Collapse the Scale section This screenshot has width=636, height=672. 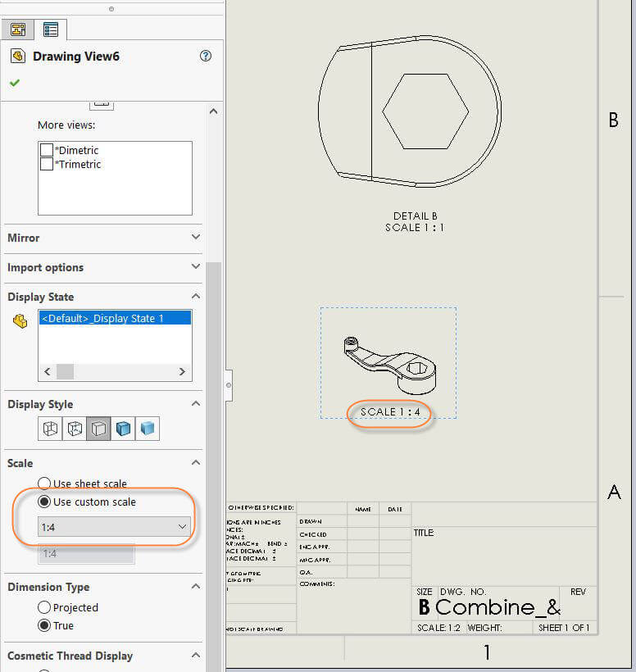(195, 463)
